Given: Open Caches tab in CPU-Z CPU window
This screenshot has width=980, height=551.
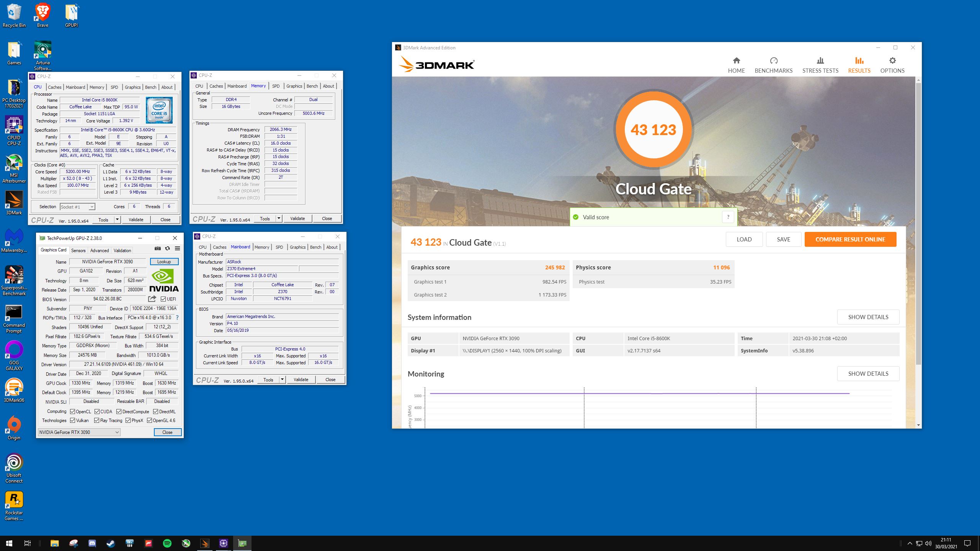Looking at the screenshot, I should coord(54,87).
